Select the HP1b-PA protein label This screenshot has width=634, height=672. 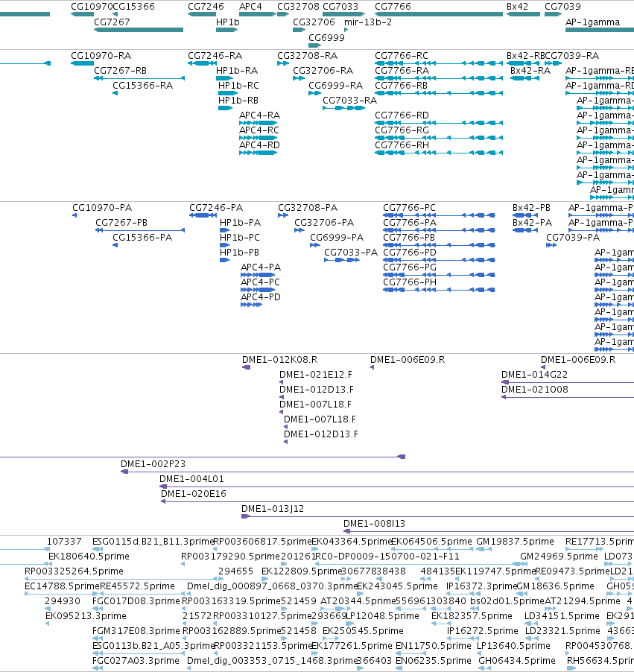click(x=240, y=223)
